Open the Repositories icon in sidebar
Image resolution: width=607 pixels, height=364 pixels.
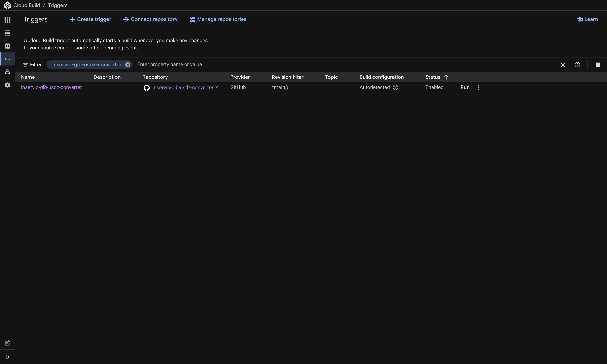[7, 46]
